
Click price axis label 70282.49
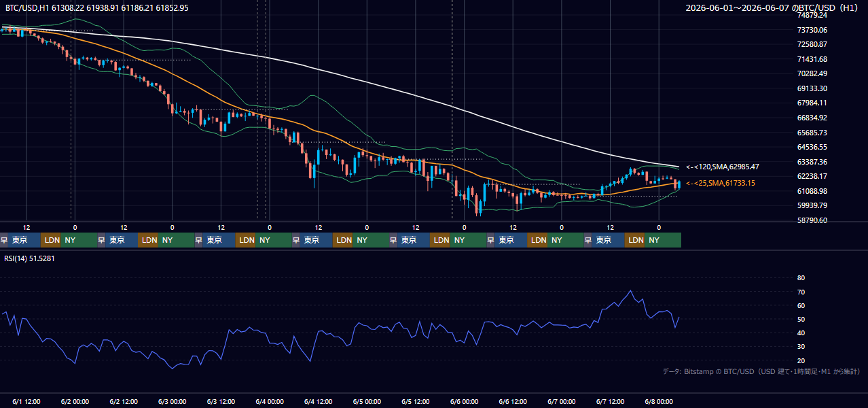click(812, 73)
